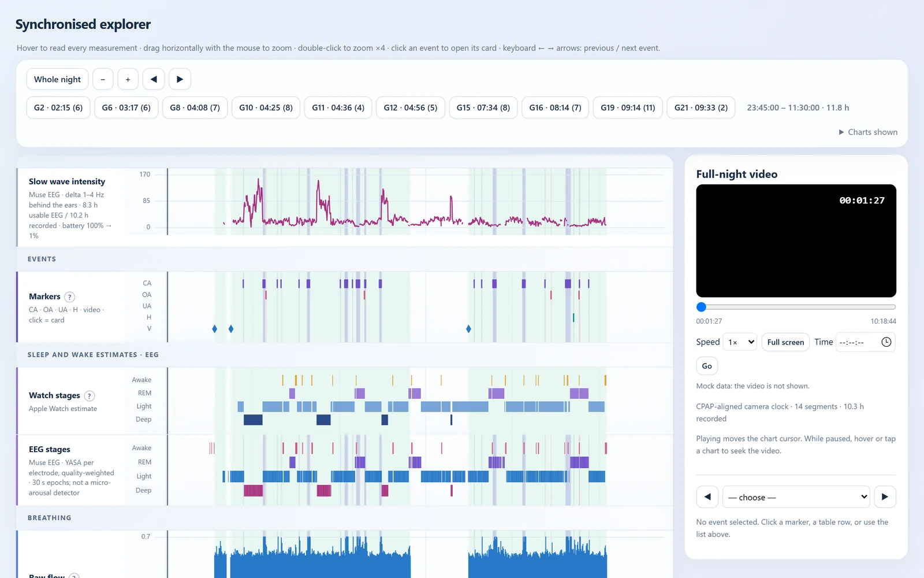924x578 pixels.
Task: Jump to group G12 · 04:56 (5)
Action: coord(411,108)
